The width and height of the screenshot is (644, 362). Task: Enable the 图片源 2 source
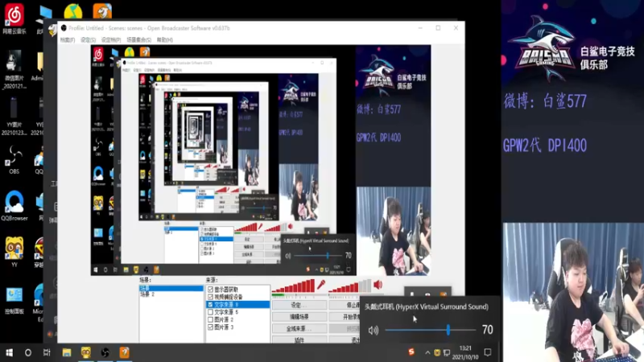211,319
